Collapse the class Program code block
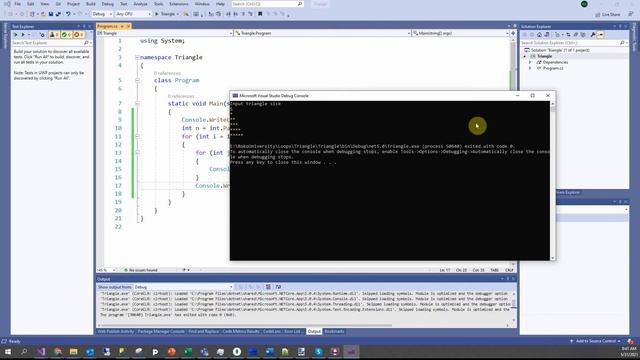640x360 pixels. (x=137, y=80)
